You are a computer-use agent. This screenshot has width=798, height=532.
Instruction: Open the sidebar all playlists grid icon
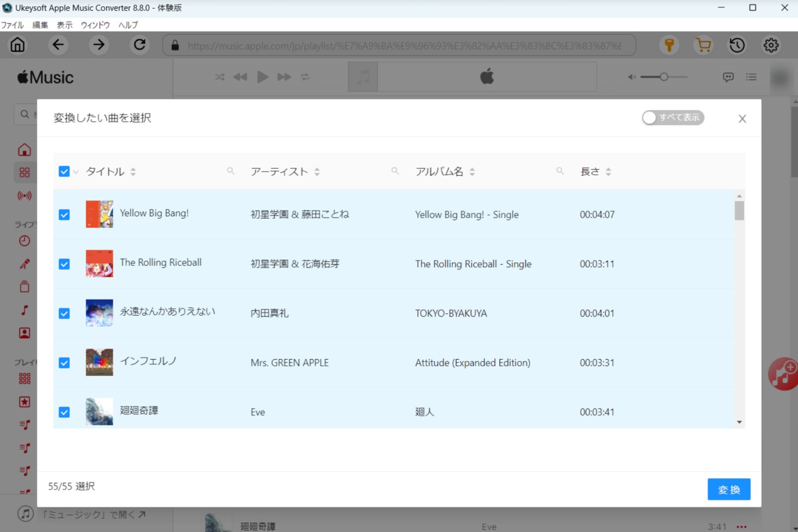24,379
